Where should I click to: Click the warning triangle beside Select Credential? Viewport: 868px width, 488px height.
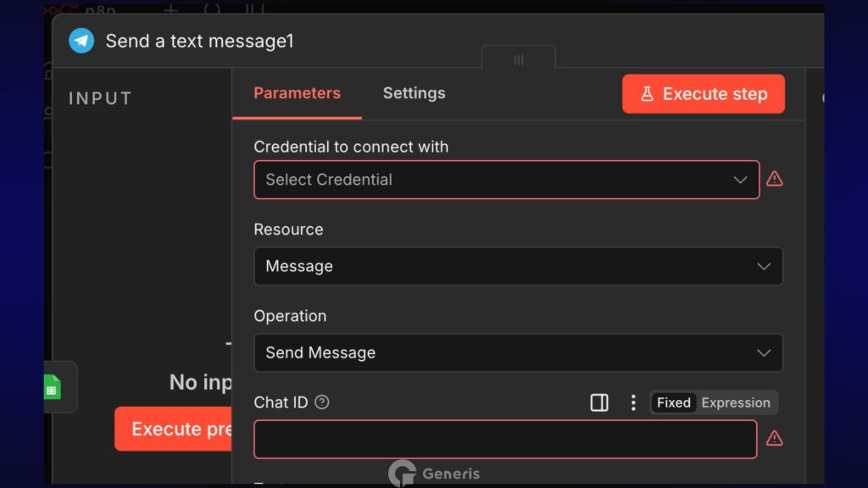pyautogui.click(x=774, y=180)
